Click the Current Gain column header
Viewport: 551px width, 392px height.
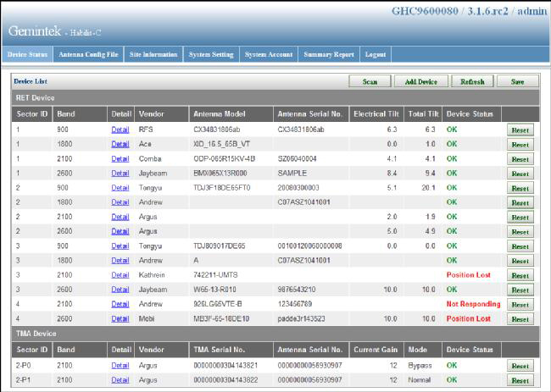[x=376, y=350]
